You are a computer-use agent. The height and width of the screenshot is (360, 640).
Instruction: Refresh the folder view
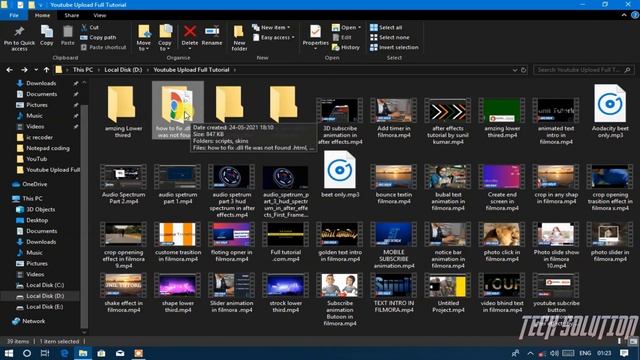[523, 70]
